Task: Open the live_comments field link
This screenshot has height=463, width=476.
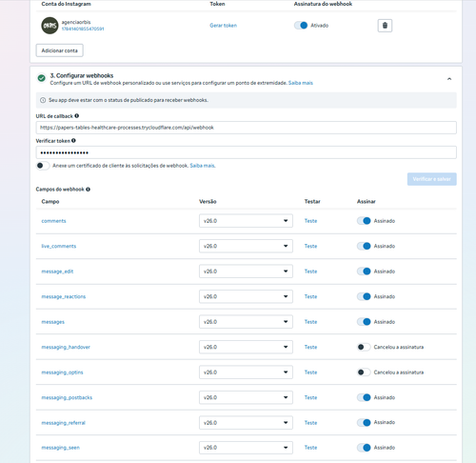Action: (59, 246)
